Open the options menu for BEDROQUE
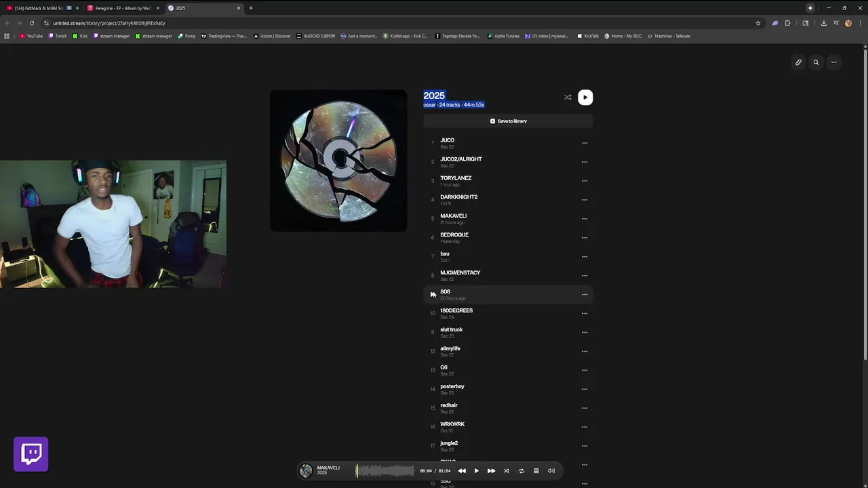This screenshot has width=868, height=488. tap(585, 238)
